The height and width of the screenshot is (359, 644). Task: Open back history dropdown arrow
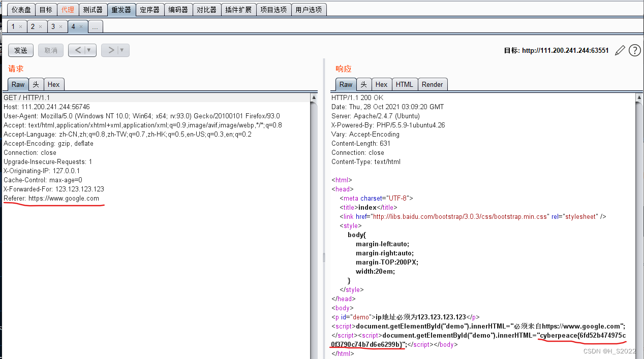89,50
